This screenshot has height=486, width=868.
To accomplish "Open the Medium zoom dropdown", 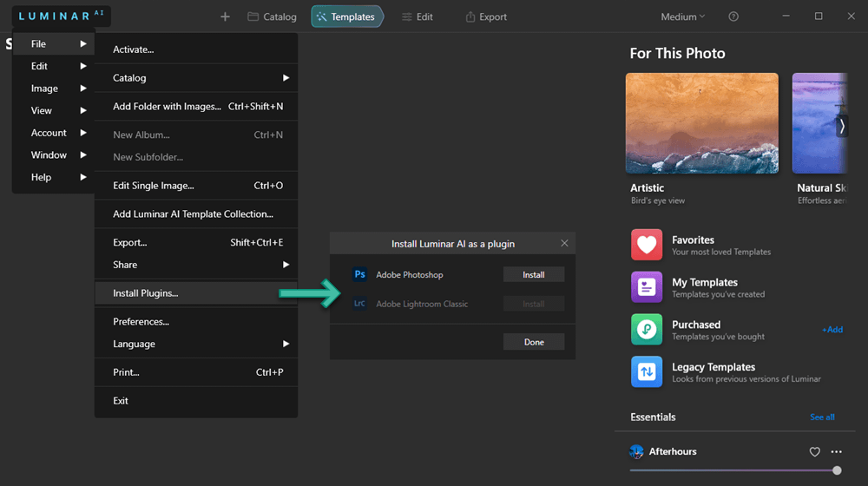I will pyautogui.click(x=682, y=16).
